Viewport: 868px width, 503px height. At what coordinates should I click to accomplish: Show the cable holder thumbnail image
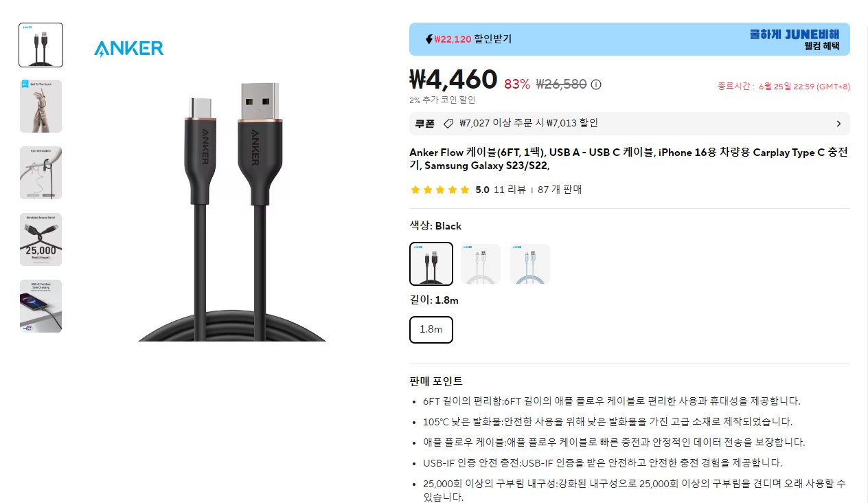tap(41, 173)
